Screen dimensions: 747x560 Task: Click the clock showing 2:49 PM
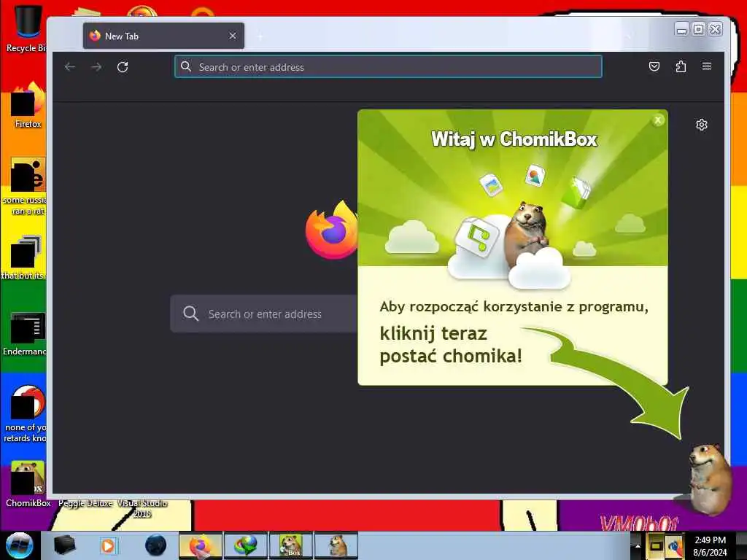(x=710, y=545)
